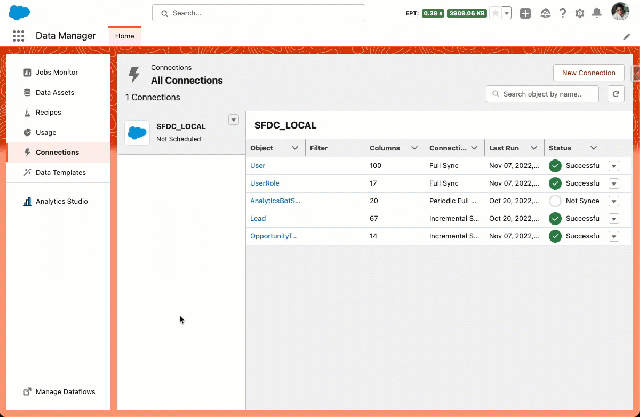Viewport: 640px width, 417px height.
Task: Open the User object link
Action: tap(258, 166)
